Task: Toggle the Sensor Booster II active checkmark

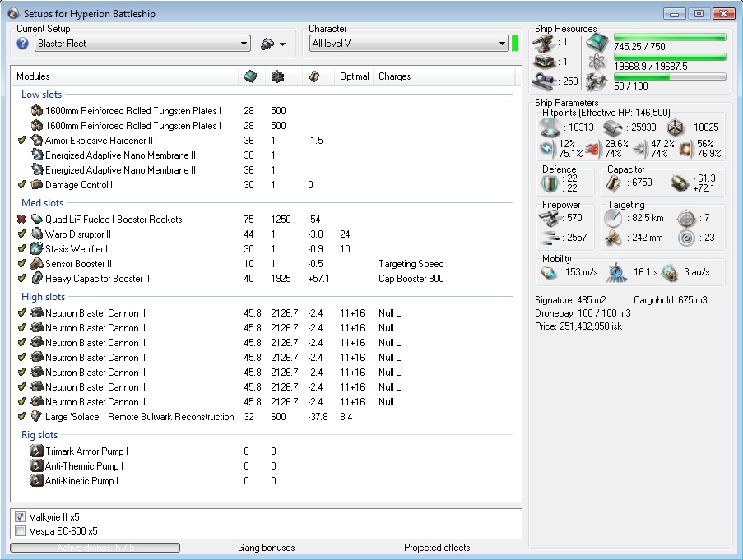Action: [21, 264]
